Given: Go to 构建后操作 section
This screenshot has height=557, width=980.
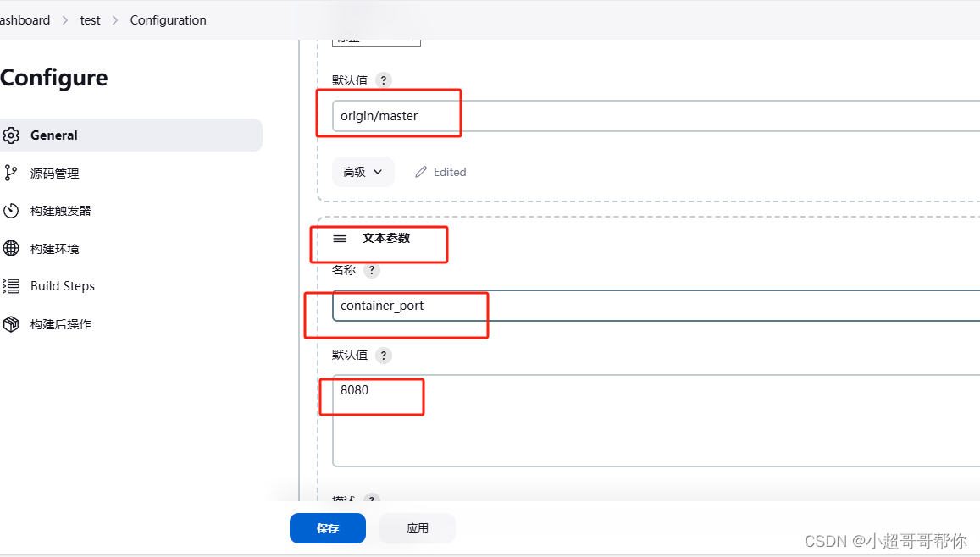Looking at the screenshot, I should click(x=61, y=324).
